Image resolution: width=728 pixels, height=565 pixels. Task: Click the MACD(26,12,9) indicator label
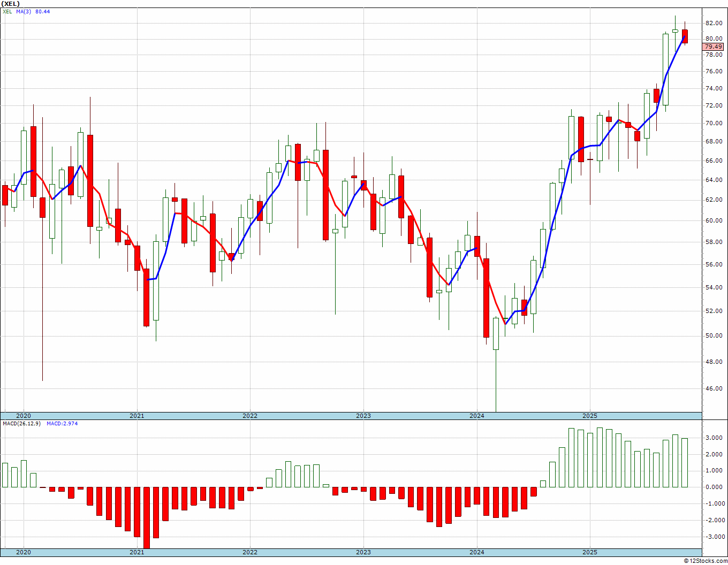point(21,424)
